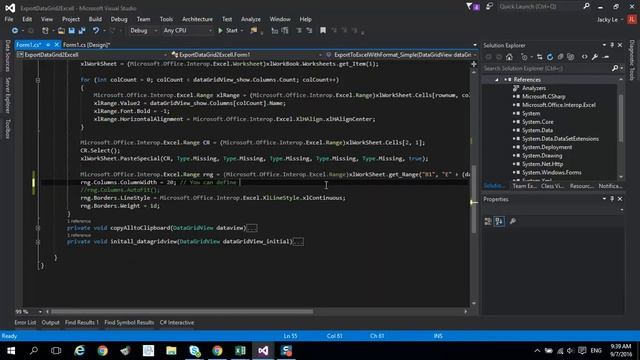Viewport: 640px width, 360px height.
Task: Click the Navigate Backward toolbar icon
Action: 15,31
